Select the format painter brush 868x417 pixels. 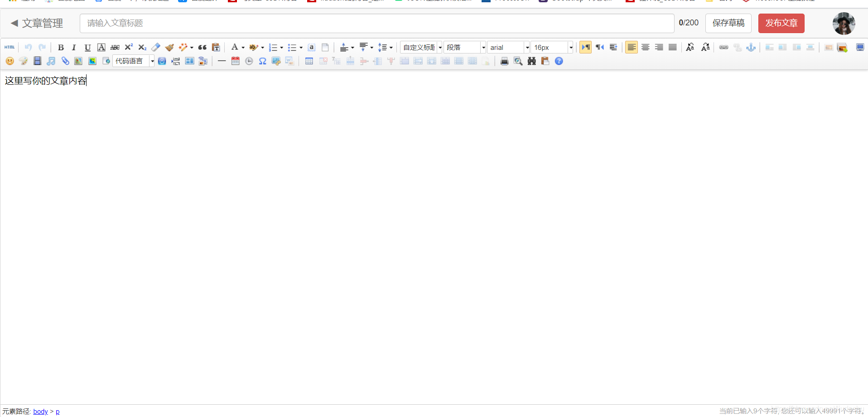coord(169,47)
